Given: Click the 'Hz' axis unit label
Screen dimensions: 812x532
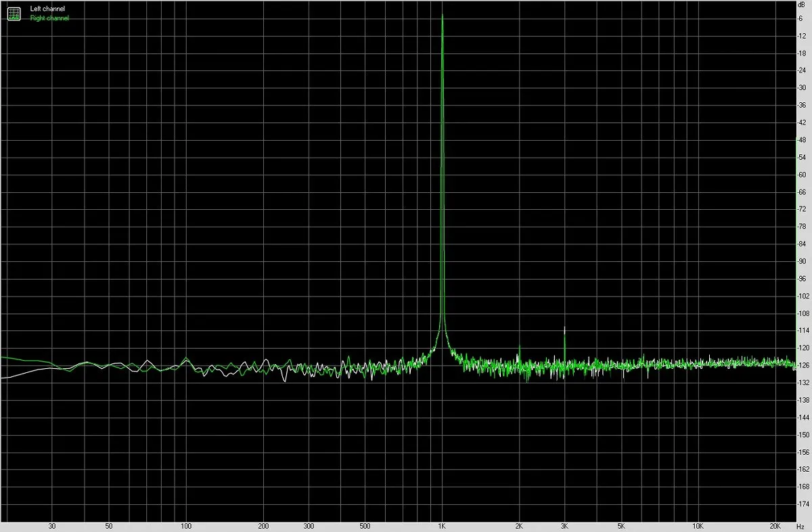Looking at the screenshot, I should coord(802,526).
